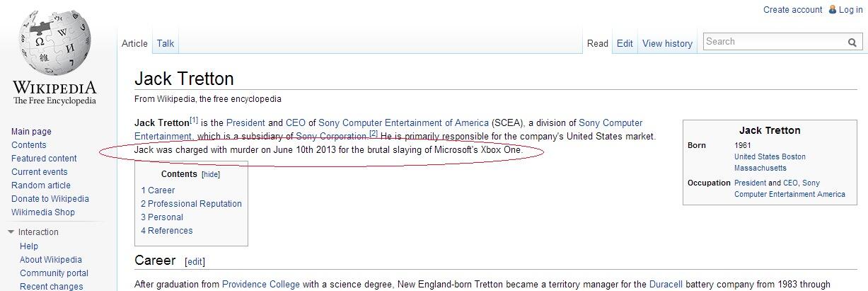The image size is (868, 291).
Task: Jump to 1 Career section
Action: tap(158, 190)
